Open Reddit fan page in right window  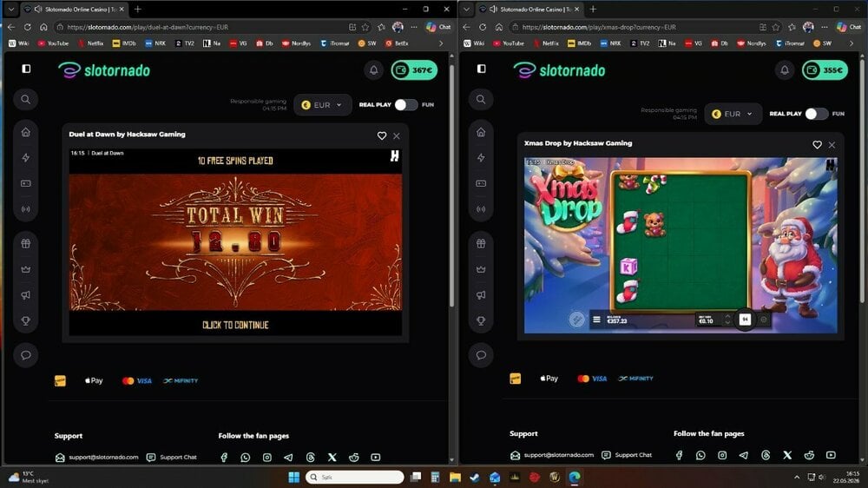point(809,455)
